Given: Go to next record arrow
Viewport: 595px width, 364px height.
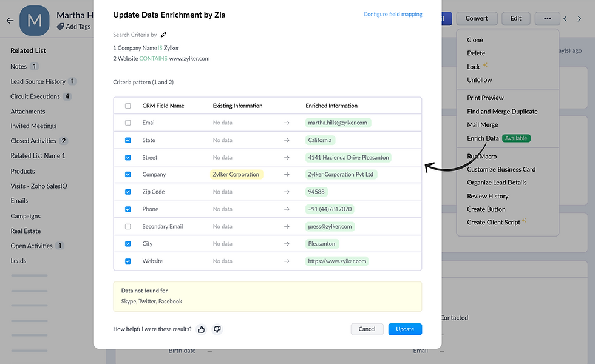Looking at the screenshot, I should tap(579, 19).
